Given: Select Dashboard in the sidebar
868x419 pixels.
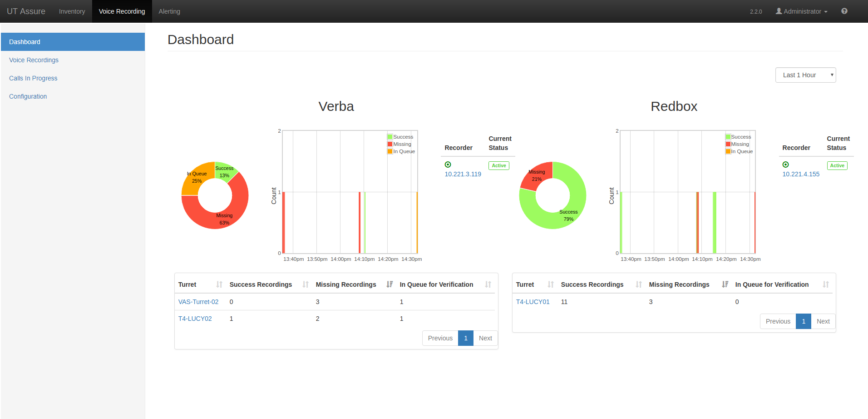Looking at the screenshot, I should [73, 42].
